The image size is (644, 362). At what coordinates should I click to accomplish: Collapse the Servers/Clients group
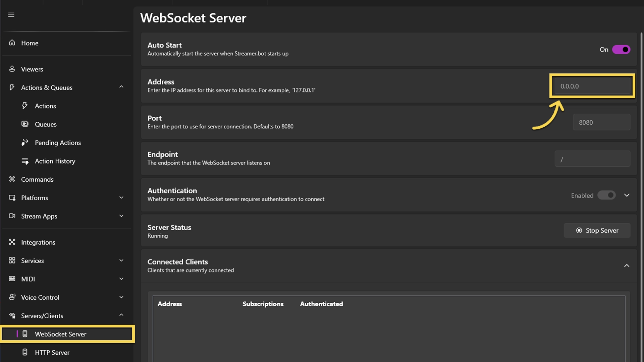(x=121, y=315)
